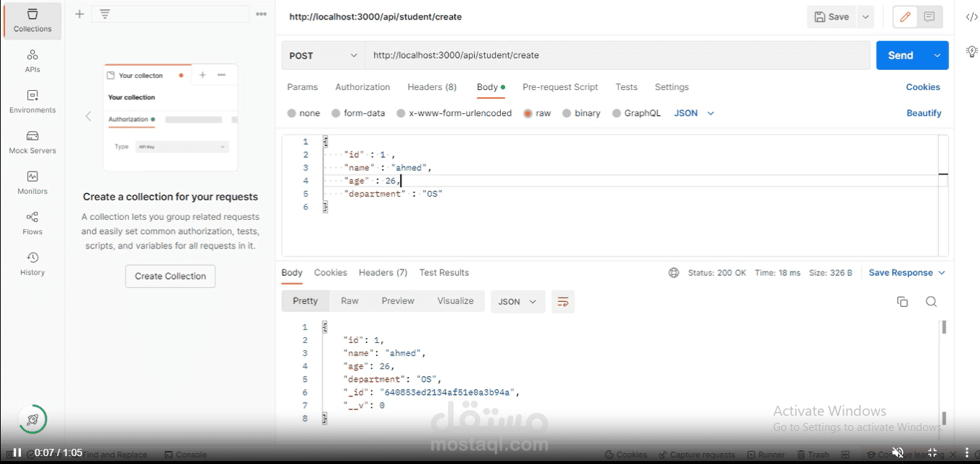Click the fullscreen video icon
Image resolution: width=980 pixels, height=464 pixels.
(931, 452)
